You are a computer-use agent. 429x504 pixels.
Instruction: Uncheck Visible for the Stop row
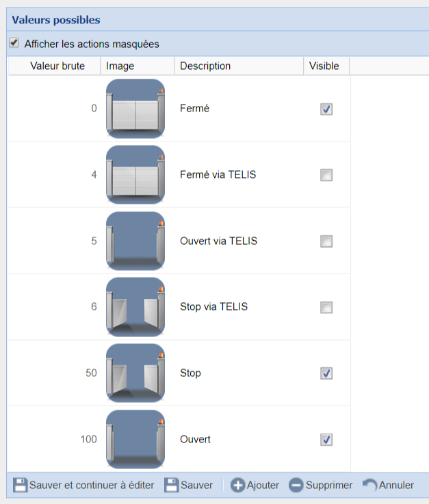326,373
